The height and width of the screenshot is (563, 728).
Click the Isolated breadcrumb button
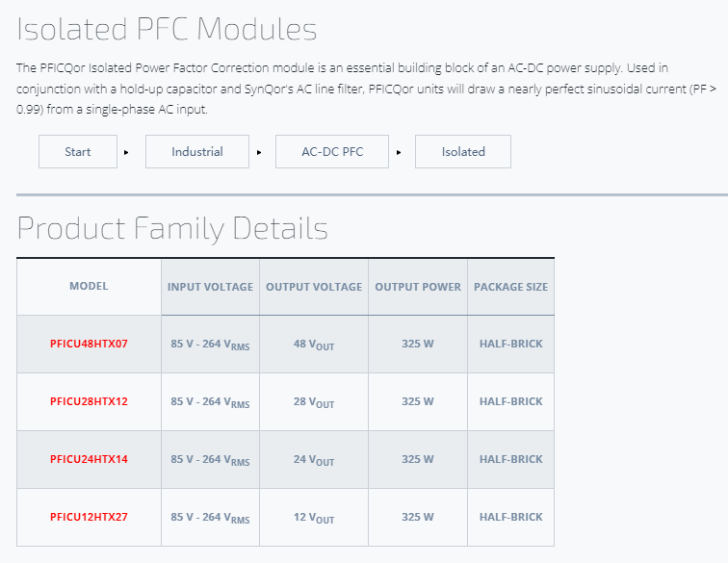463,152
